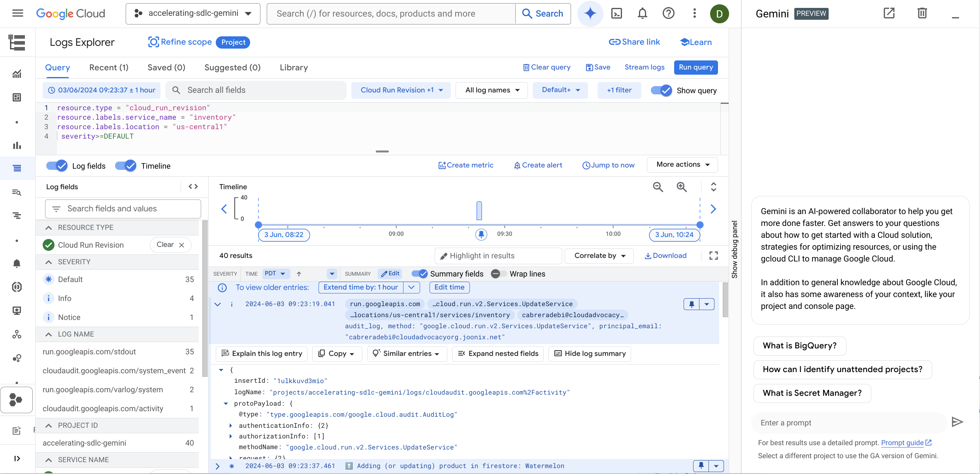Viewport: 980px width, 474px height.
Task: Switch to the Recent (1) tab
Action: point(109,68)
